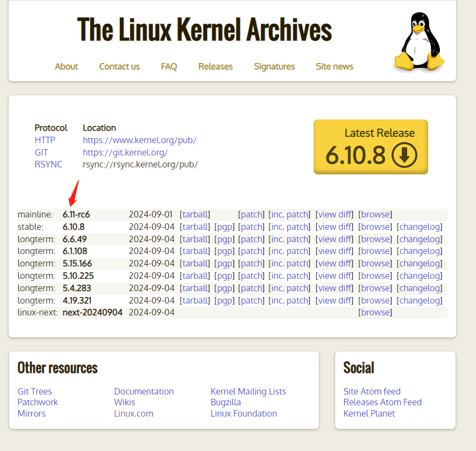Viewport: 476px width, 451px height.
Task: Download the tarball for stable 6.10.8
Action: pos(195,227)
